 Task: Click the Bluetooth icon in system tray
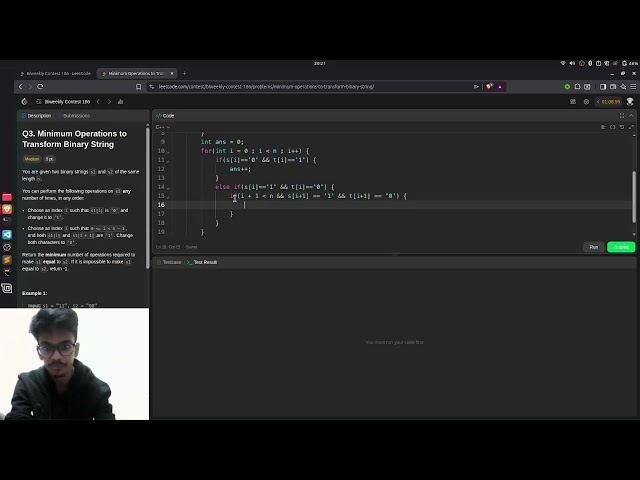click(590, 63)
